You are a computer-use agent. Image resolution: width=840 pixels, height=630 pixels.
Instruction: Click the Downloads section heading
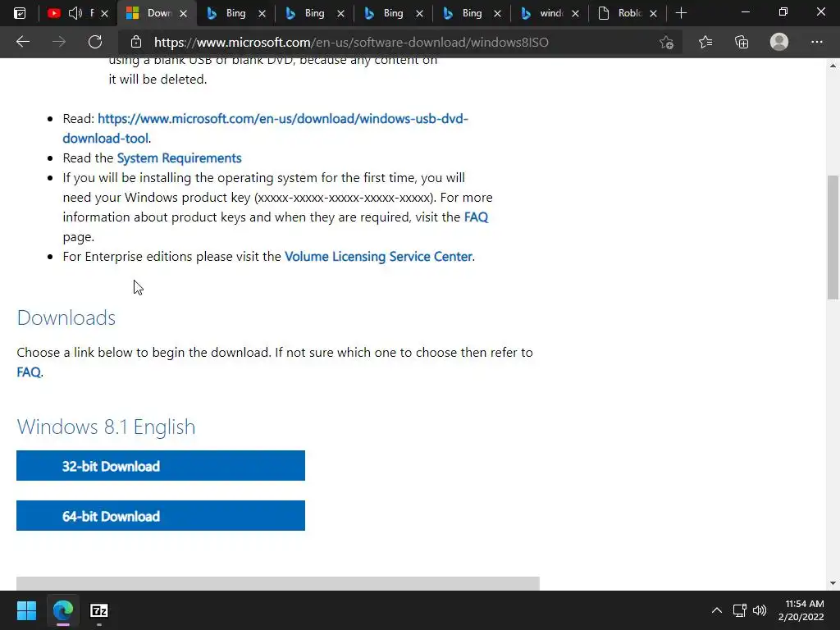click(x=66, y=317)
